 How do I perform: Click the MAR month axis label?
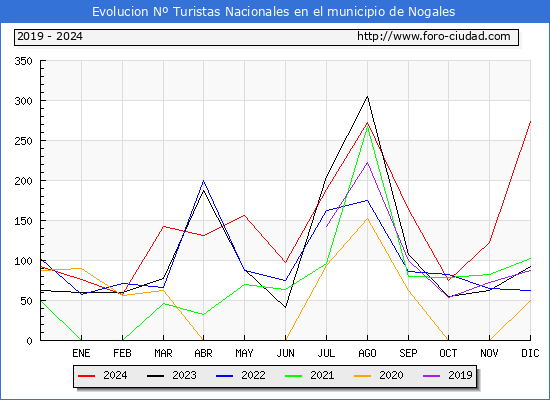(163, 353)
